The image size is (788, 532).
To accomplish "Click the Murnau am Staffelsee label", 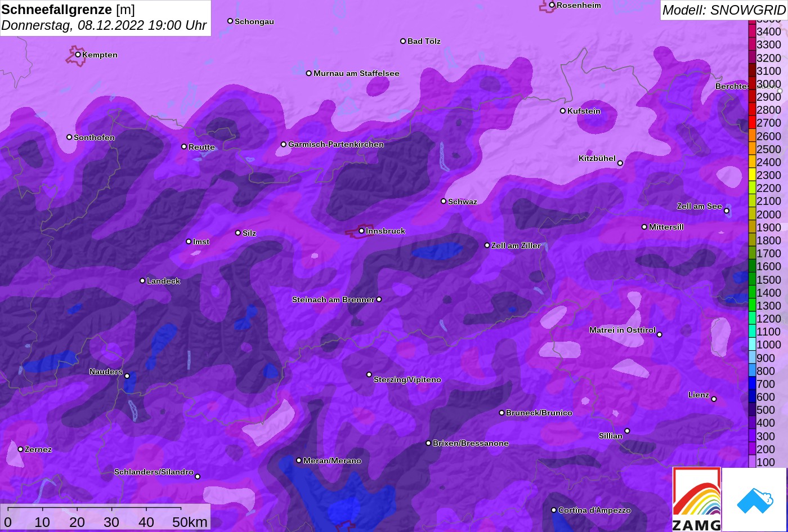I will (356, 73).
